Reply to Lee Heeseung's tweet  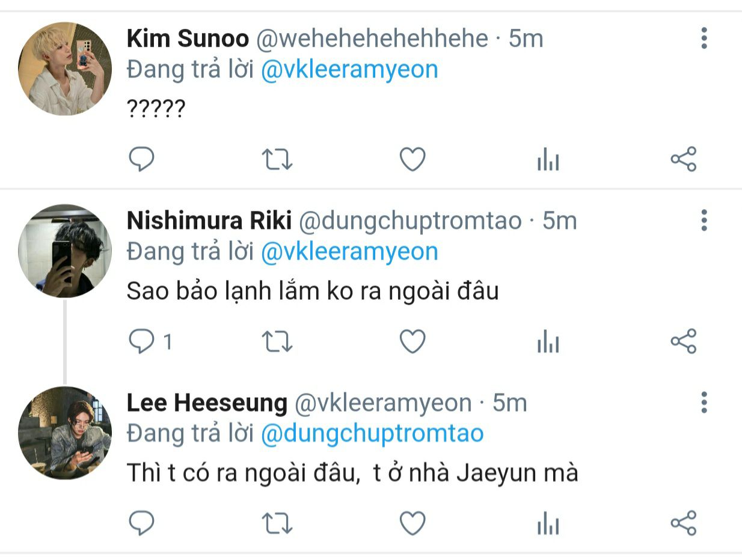pyautogui.click(x=142, y=523)
